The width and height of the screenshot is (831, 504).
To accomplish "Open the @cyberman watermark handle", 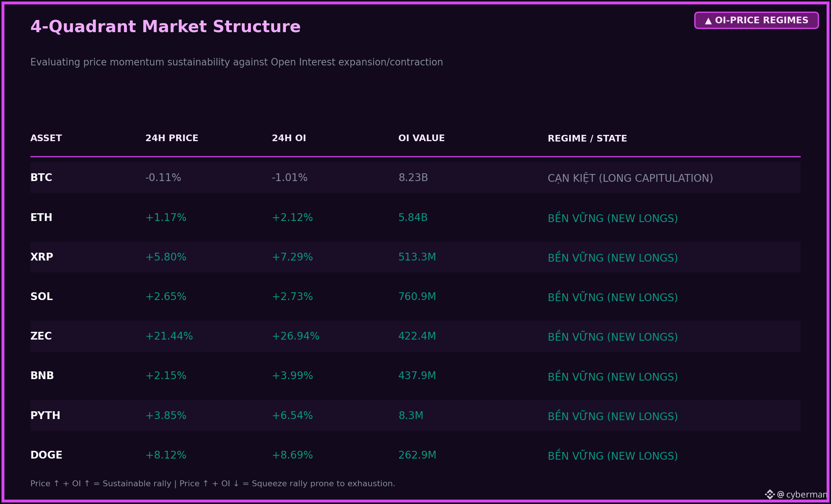I will (802, 494).
